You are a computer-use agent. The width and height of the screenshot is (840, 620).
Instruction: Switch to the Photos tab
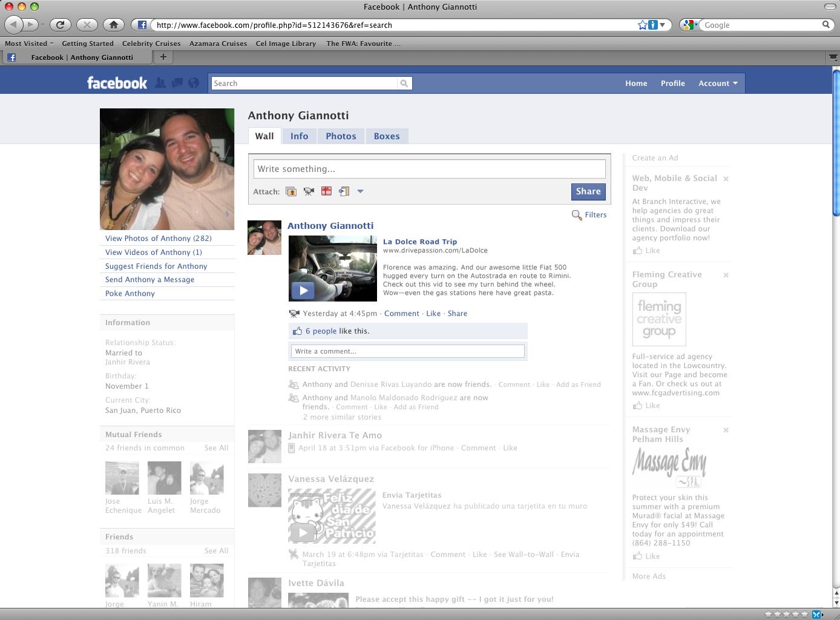(341, 136)
